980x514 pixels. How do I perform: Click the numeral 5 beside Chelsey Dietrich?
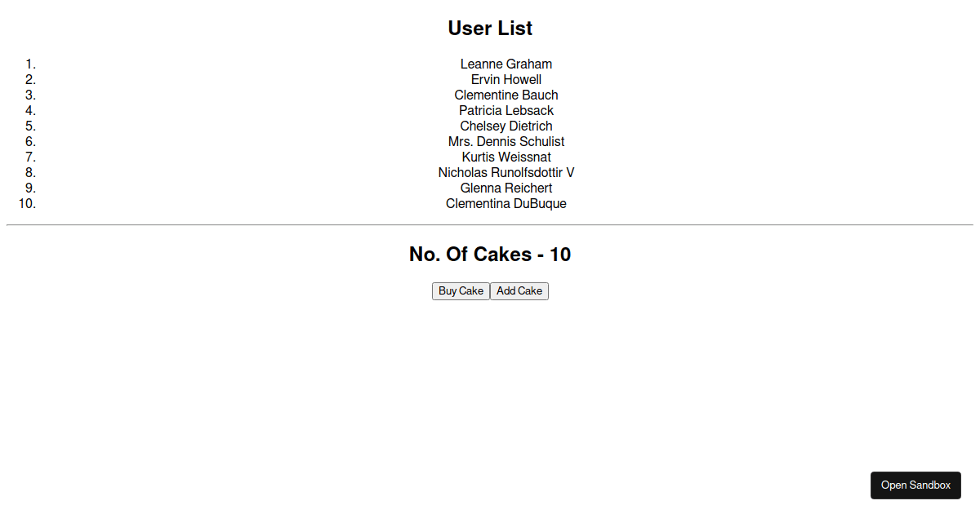(29, 126)
